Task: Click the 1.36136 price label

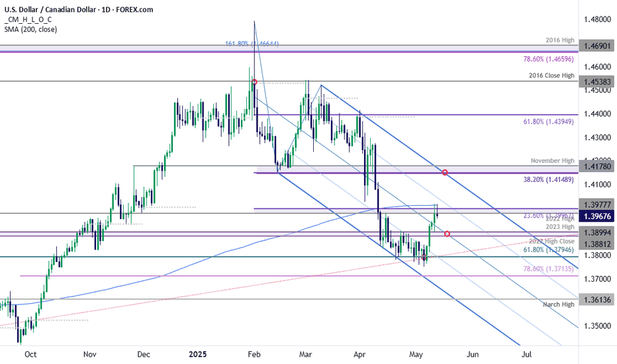Action: [x=597, y=300]
